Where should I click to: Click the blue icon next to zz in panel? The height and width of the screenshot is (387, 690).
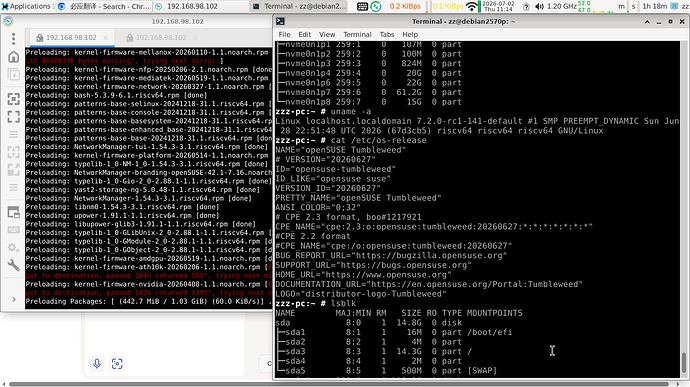coord(674,6)
